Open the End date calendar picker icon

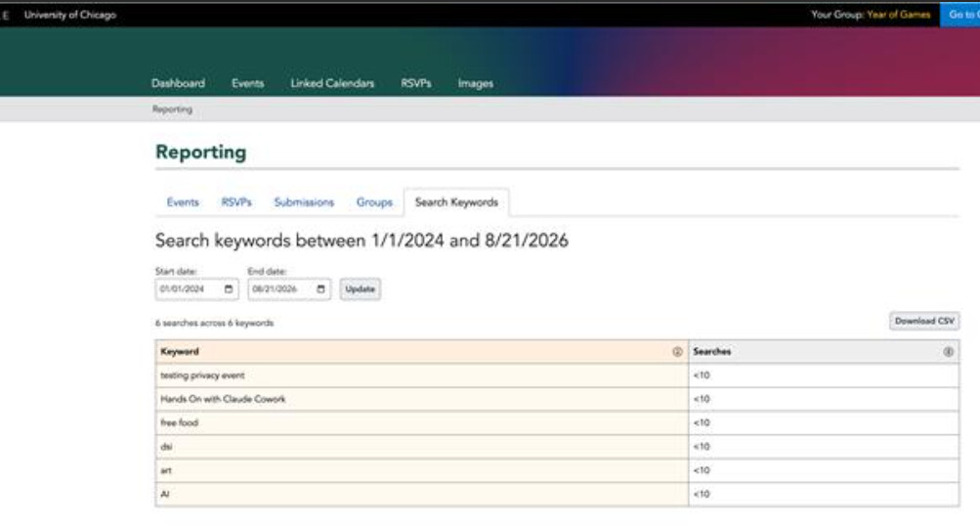(320, 288)
